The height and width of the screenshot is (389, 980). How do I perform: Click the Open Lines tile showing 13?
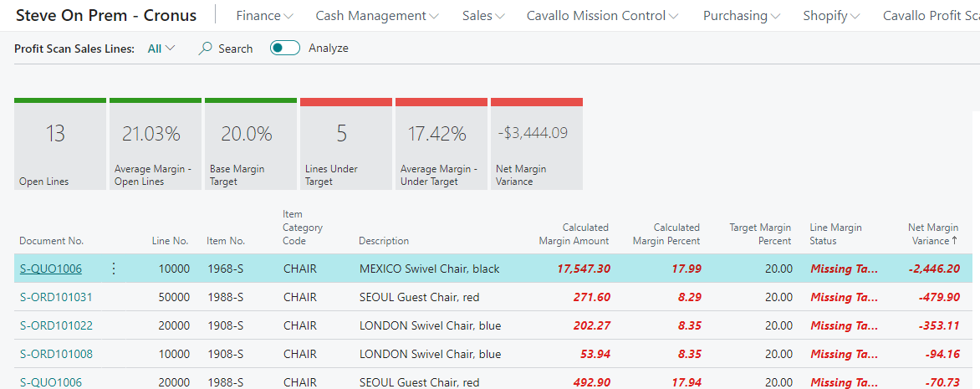point(60,144)
